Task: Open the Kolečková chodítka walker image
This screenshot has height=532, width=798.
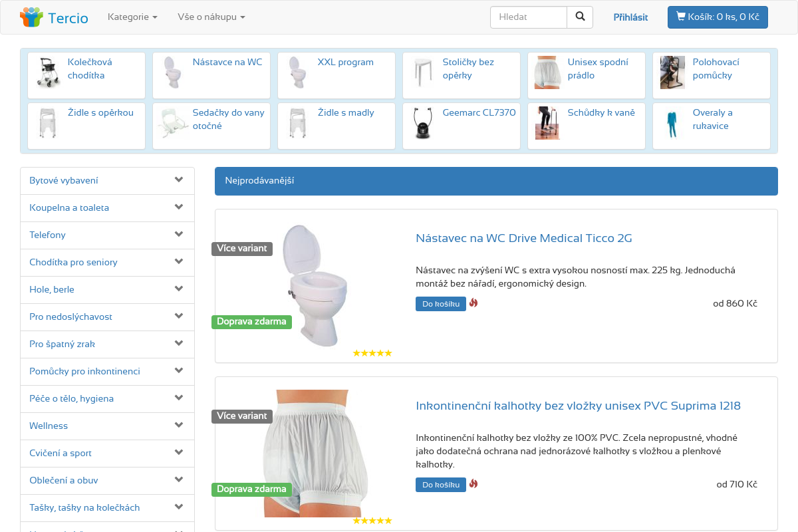Action: coord(49,72)
